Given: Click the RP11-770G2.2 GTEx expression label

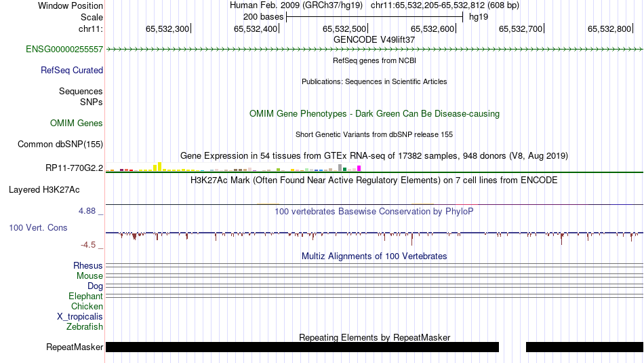Looking at the screenshot, I should 74,168.
